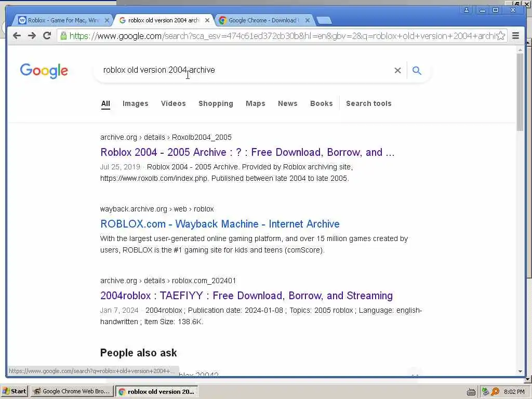This screenshot has height=399, width=532.
Task: Open the Windows Start menu
Action: coord(14,391)
